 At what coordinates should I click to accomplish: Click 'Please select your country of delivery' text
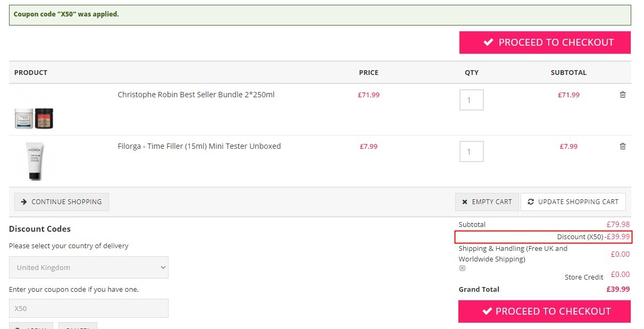[x=69, y=246]
